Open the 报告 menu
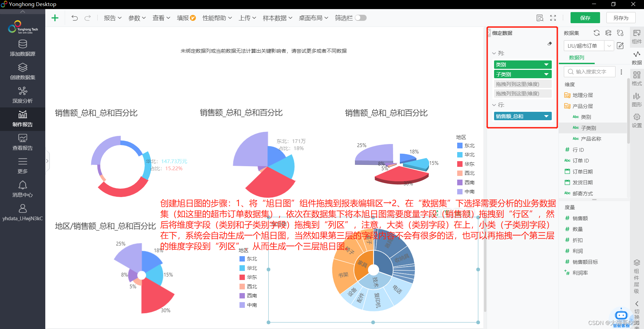The width and height of the screenshot is (644, 329). point(113,18)
